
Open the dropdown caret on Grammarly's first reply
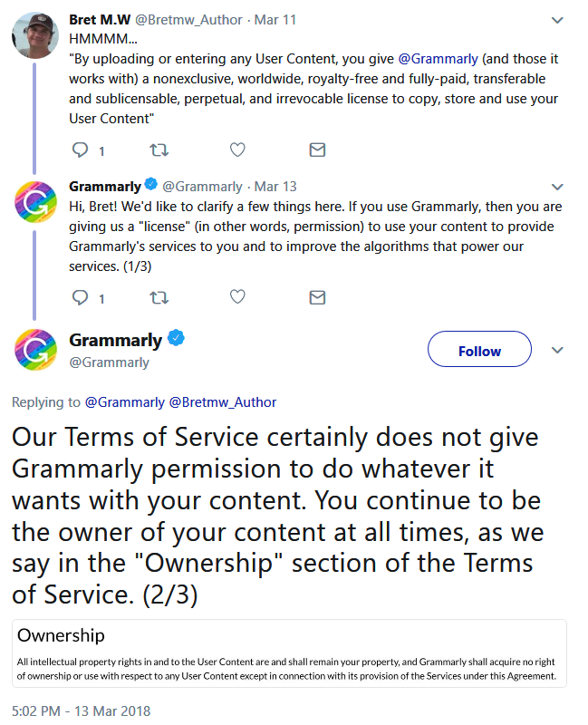[557, 187]
